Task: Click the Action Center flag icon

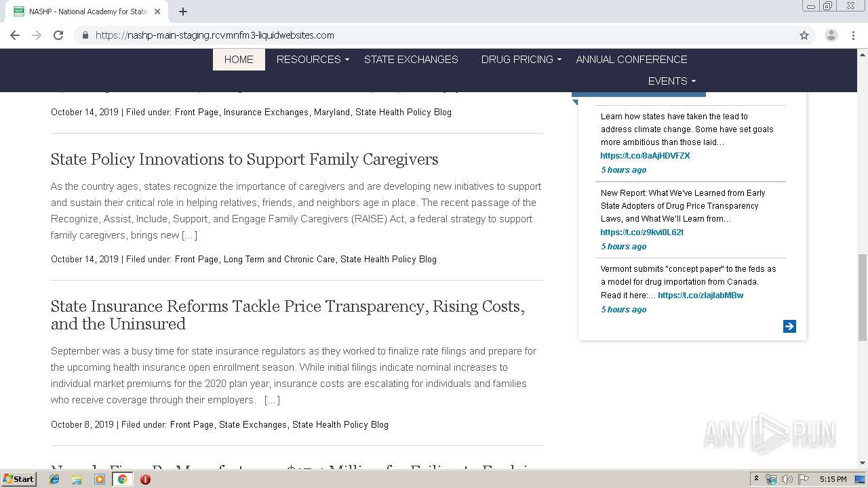Action: (x=804, y=479)
